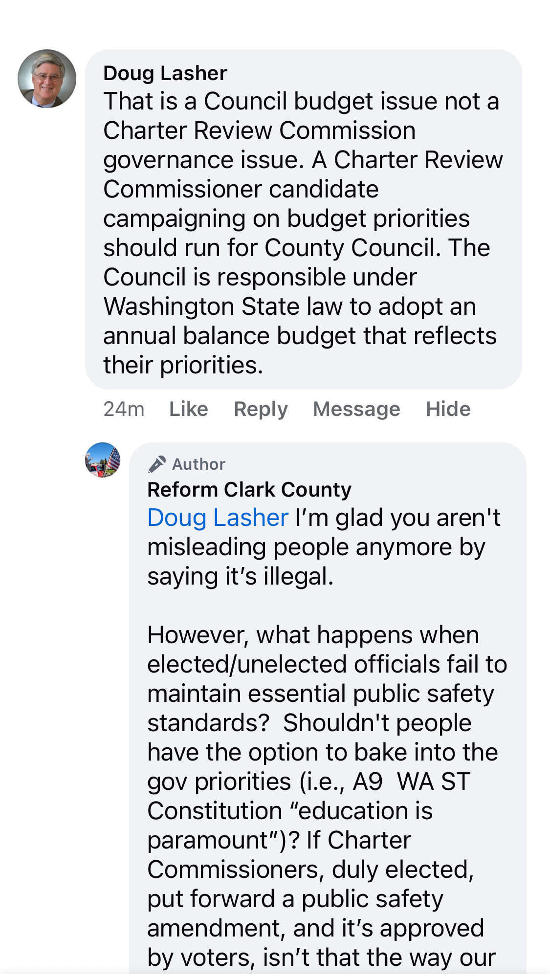Tap the "misleading people anymore" line

pos(316,547)
